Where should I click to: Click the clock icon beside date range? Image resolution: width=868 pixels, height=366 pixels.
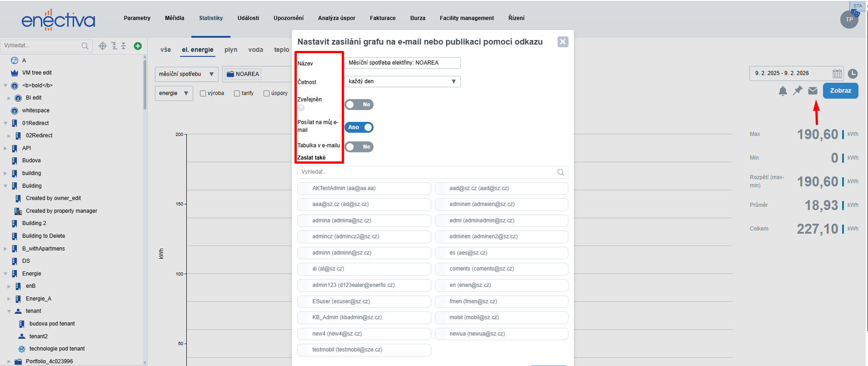coord(853,74)
